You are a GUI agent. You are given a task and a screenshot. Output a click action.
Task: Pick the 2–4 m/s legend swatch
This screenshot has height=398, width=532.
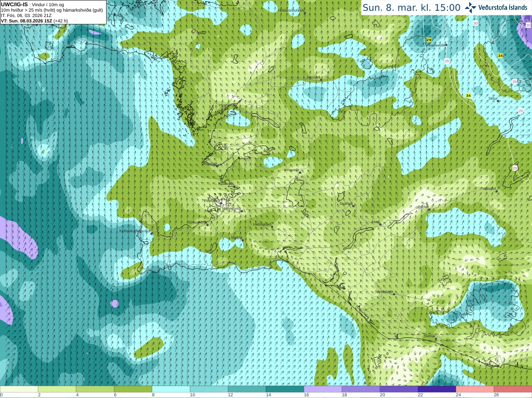[x=57, y=389]
